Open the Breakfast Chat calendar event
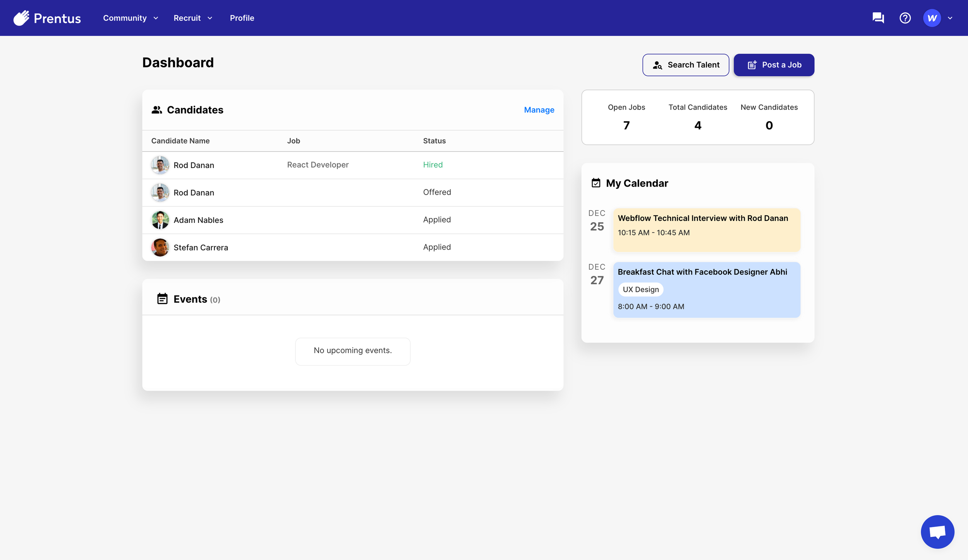Image resolution: width=968 pixels, height=560 pixels. pyautogui.click(x=702, y=272)
